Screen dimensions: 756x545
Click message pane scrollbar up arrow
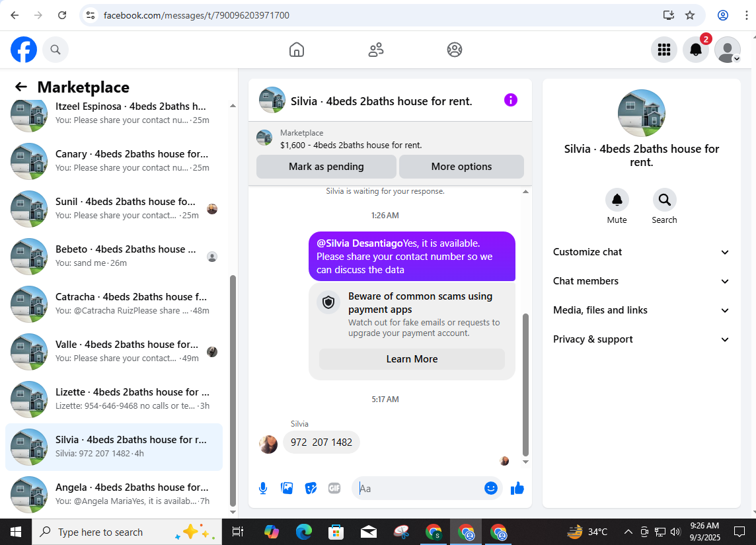[525, 192]
